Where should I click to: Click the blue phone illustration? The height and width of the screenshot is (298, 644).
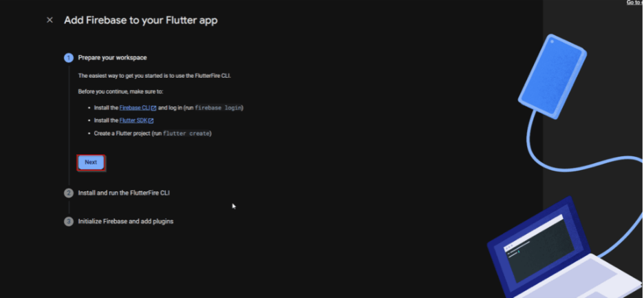(552, 76)
